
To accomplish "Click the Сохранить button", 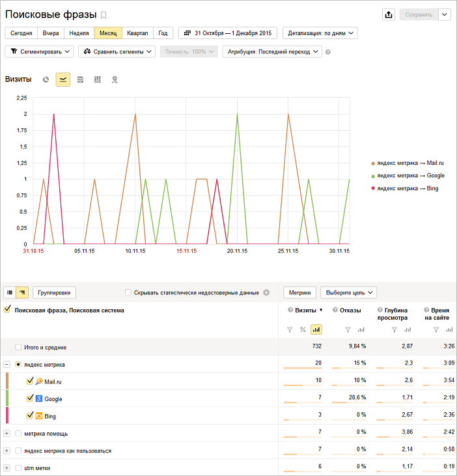I will (419, 14).
